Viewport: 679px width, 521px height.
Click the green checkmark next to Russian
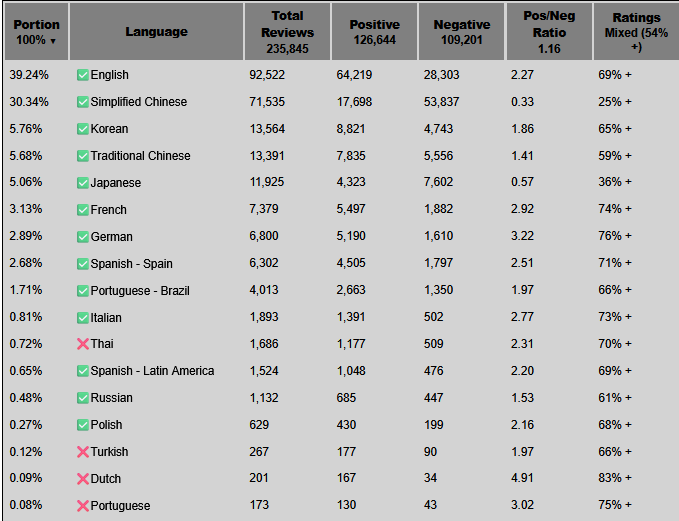coord(83,398)
